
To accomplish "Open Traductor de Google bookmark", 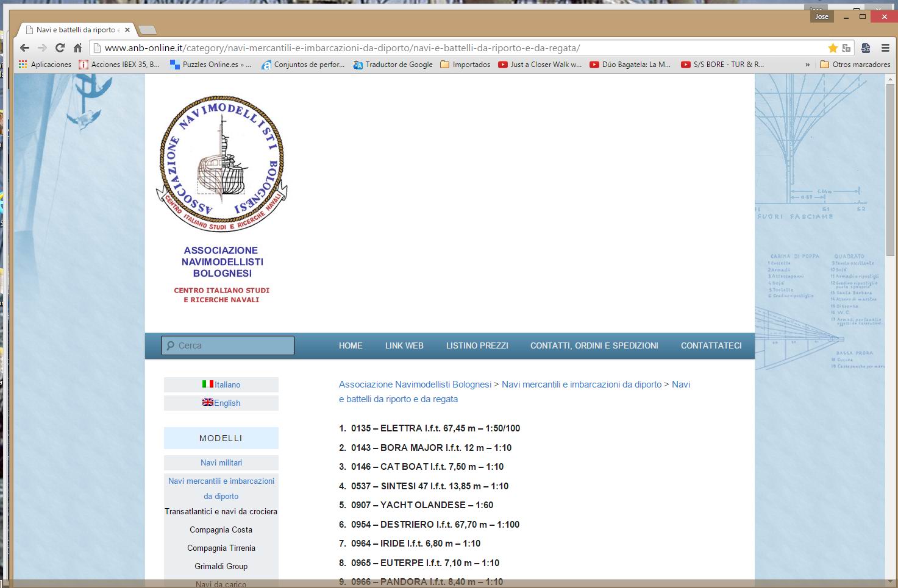I will (x=393, y=64).
